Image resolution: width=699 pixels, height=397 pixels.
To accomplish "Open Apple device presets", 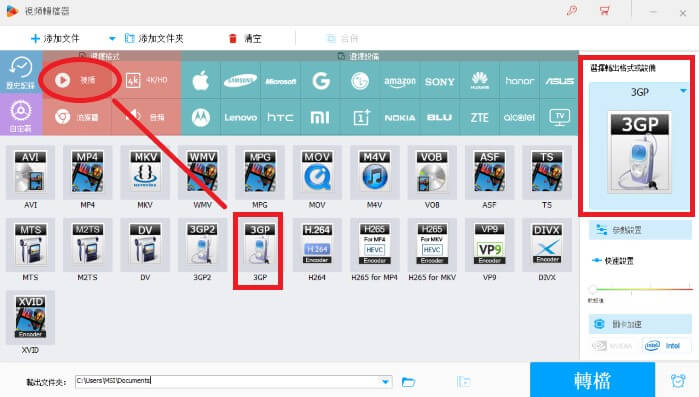I will pyautogui.click(x=201, y=81).
